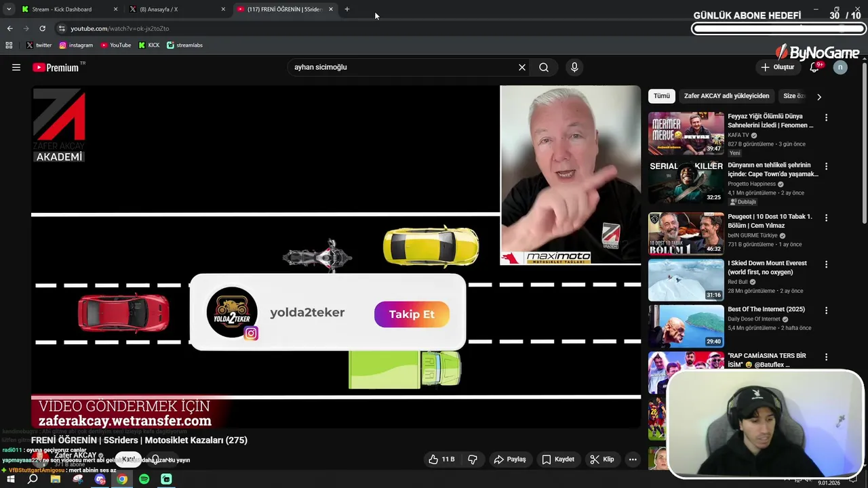
Task: Run search with the magnifier button
Action: [544, 67]
